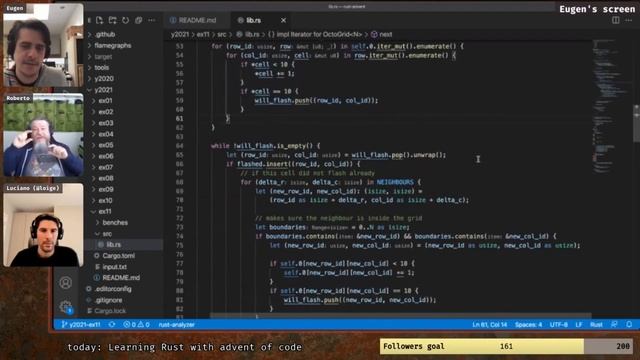This screenshot has width=640, height=360.
Task: Click y2021 in the breadcrumb path
Action: pyautogui.click(x=180, y=34)
